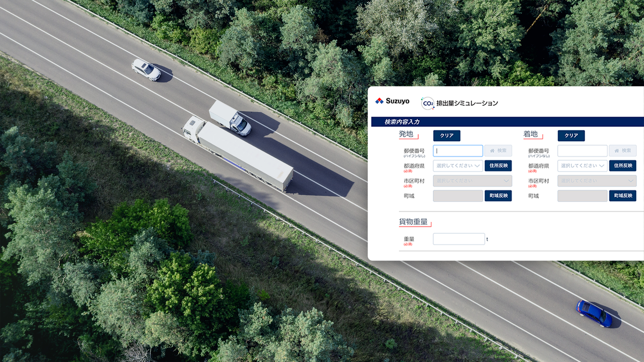Click destination 町域反映 button
Viewport: 644px width, 362px height.
click(x=623, y=195)
